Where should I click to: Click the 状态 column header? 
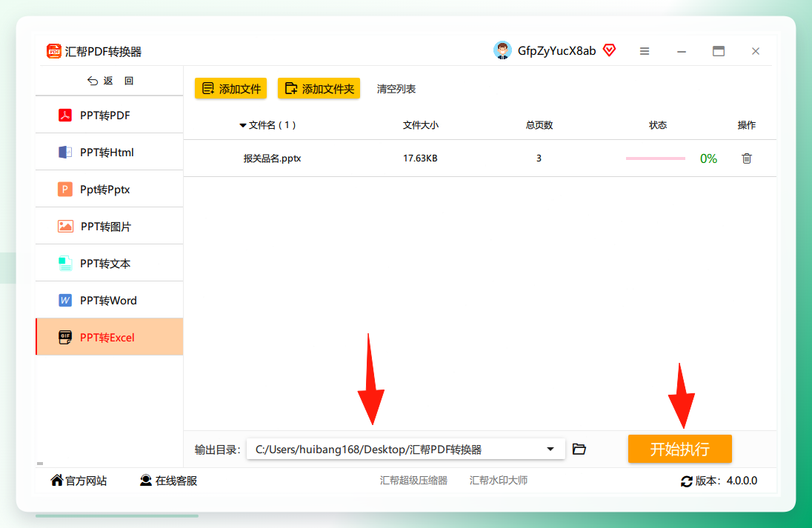pos(658,125)
